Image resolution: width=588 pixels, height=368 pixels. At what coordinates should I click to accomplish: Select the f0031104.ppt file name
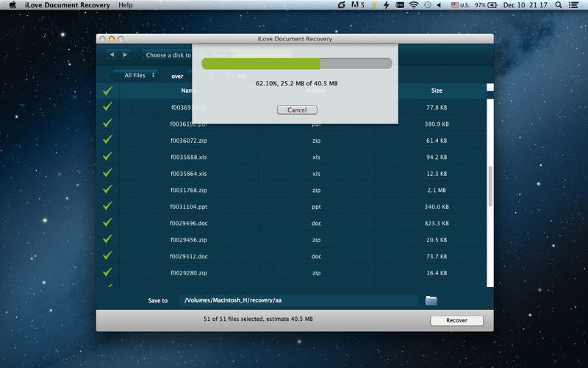tap(189, 207)
